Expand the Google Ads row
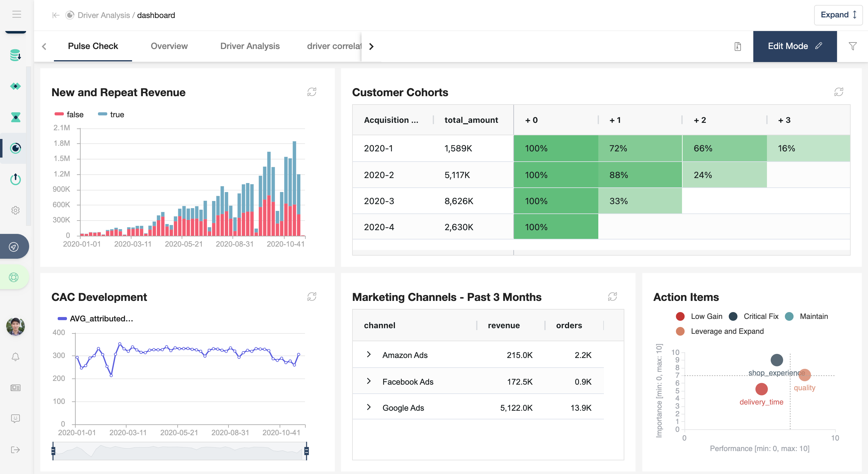 click(x=369, y=407)
